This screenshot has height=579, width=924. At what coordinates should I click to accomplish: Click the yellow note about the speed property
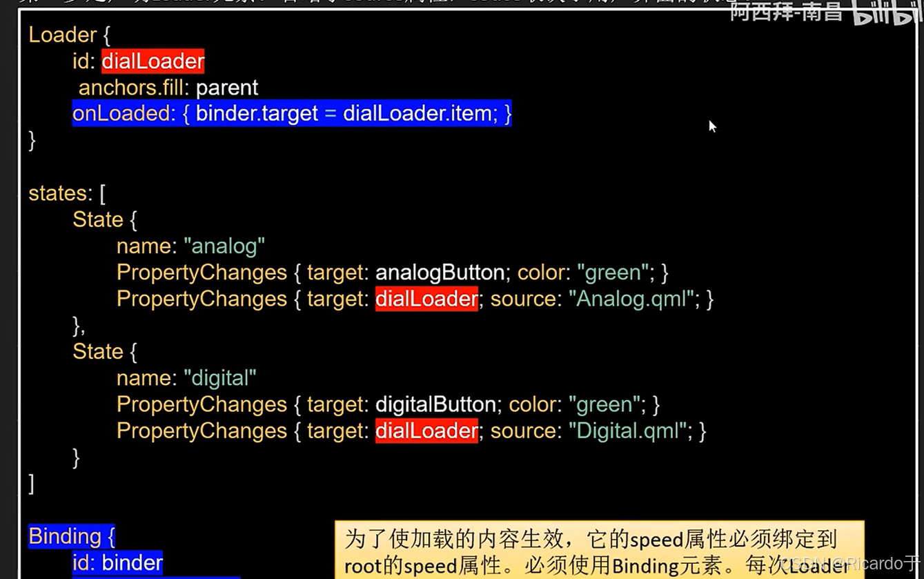[x=599, y=550]
